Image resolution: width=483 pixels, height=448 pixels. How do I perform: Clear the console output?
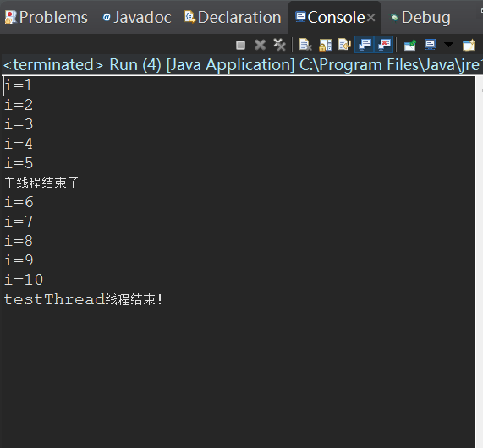(x=305, y=45)
